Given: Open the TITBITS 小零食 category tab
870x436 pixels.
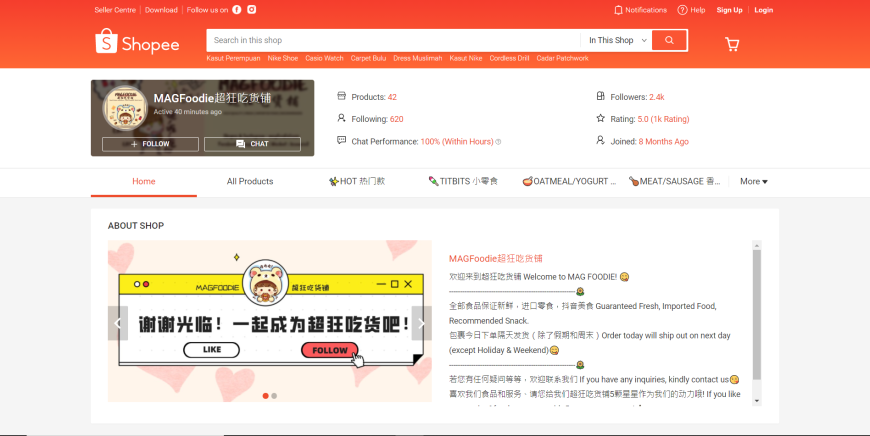Looking at the screenshot, I should click(463, 181).
